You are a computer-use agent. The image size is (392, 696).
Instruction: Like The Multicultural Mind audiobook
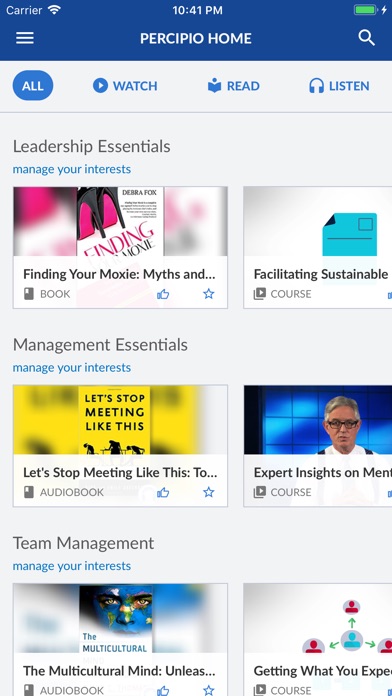point(163,690)
